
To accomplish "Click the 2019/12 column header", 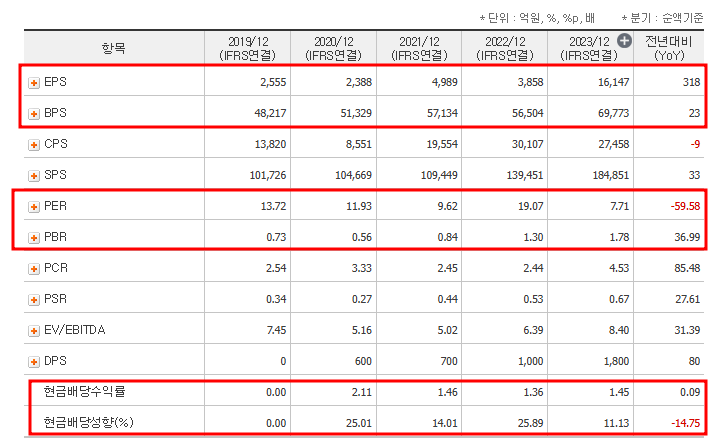I will 247,48.
